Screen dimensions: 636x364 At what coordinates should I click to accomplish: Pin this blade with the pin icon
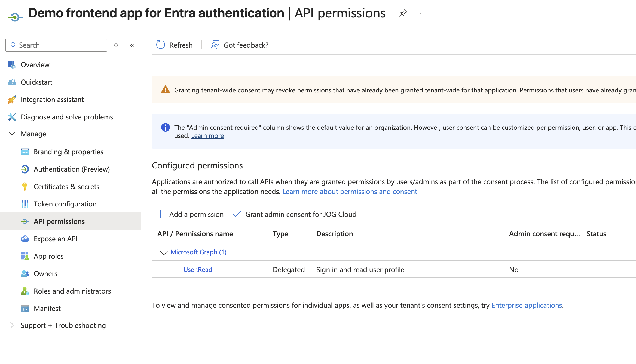[403, 13]
